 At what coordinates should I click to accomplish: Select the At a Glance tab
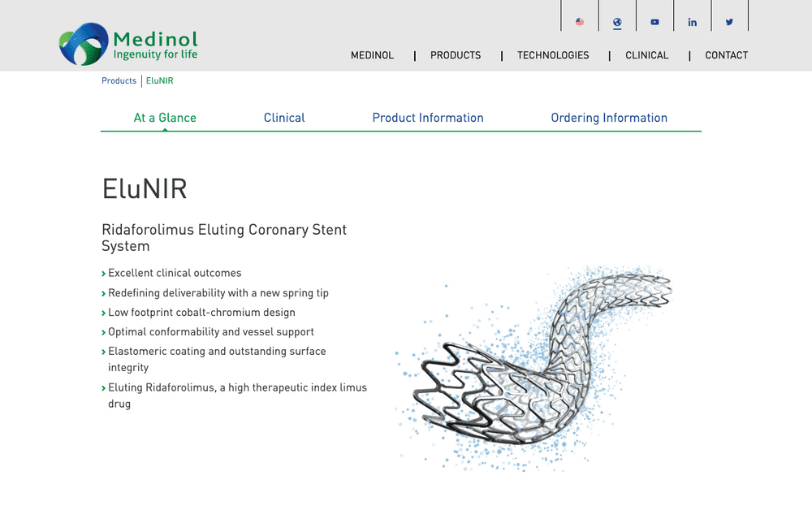point(165,118)
